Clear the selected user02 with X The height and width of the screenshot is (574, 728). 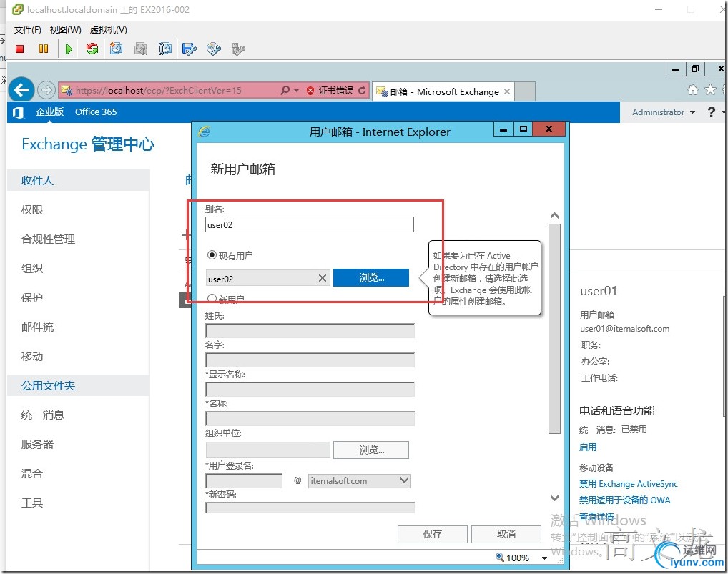(323, 278)
